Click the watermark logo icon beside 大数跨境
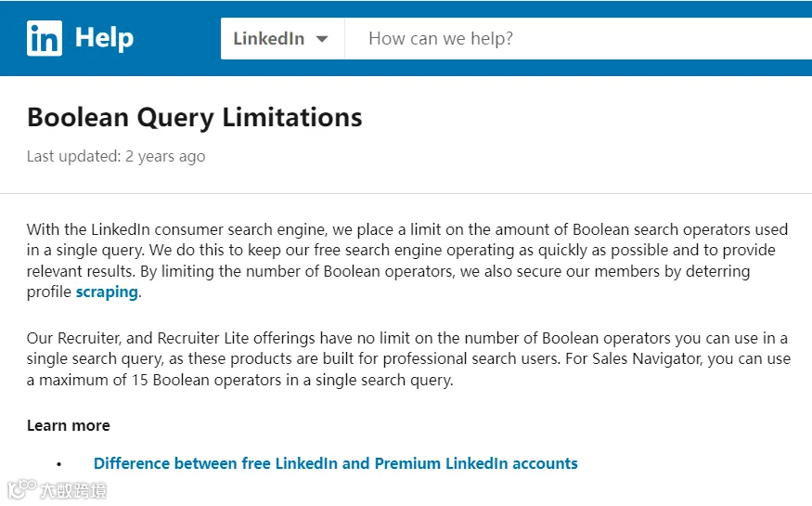Image resolution: width=812 pixels, height=506 pixels. click(19, 489)
